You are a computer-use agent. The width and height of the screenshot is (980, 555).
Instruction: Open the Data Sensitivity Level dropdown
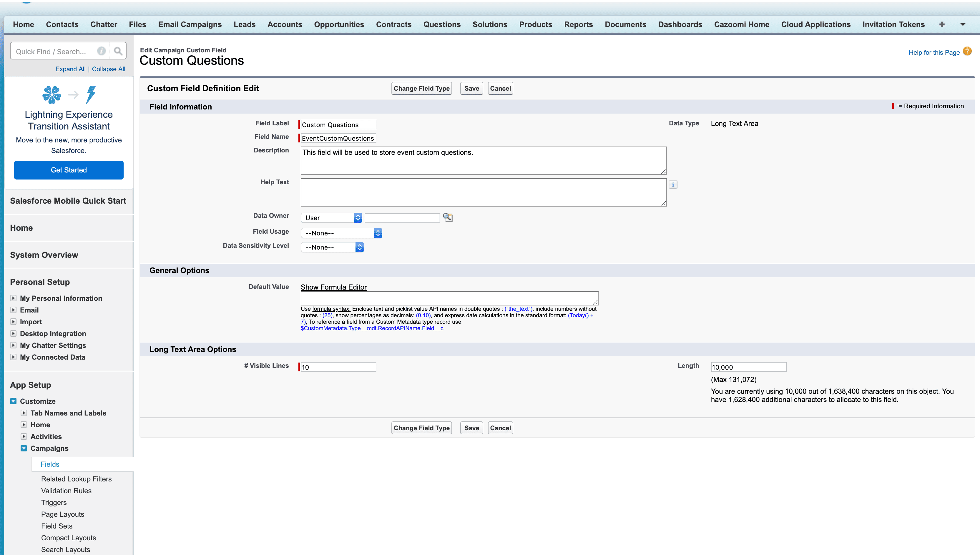click(332, 247)
